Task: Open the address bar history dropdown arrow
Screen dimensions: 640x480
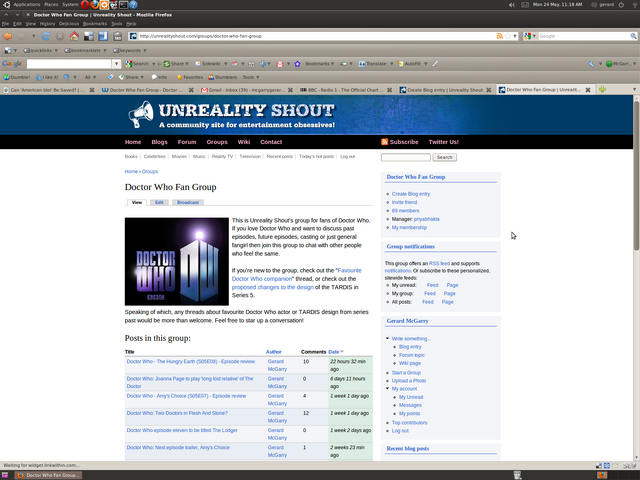Action: (x=515, y=36)
